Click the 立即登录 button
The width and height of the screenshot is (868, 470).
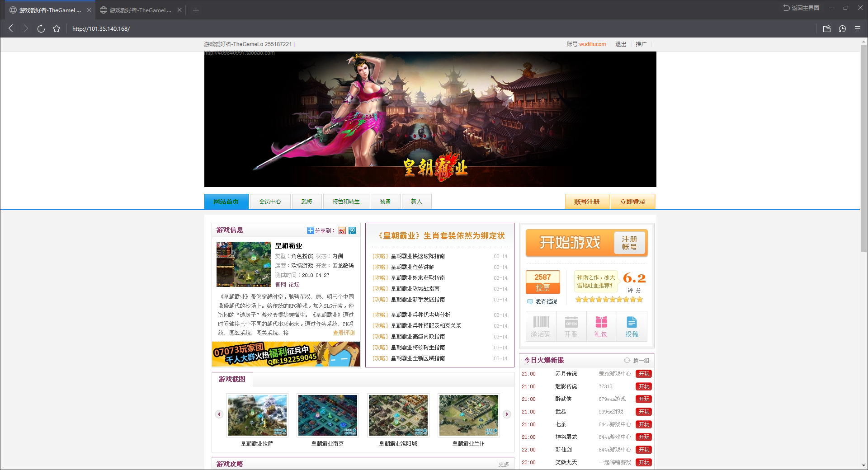(632, 202)
